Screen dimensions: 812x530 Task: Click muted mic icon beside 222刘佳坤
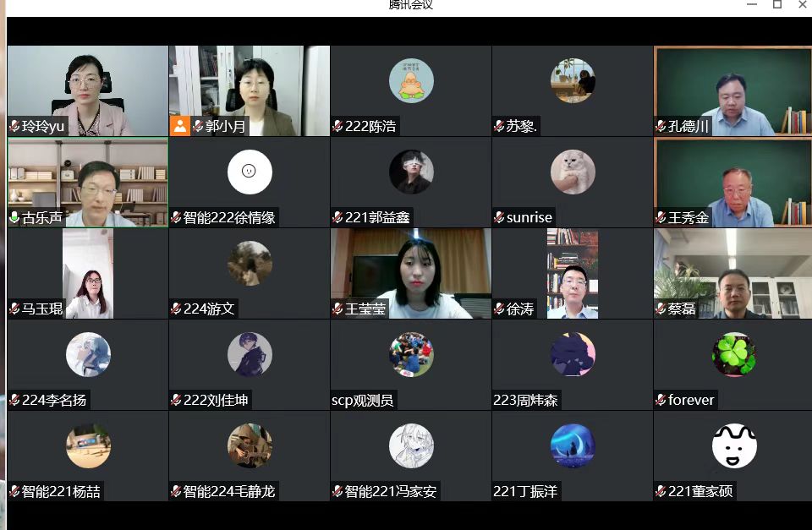pyautogui.click(x=176, y=400)
